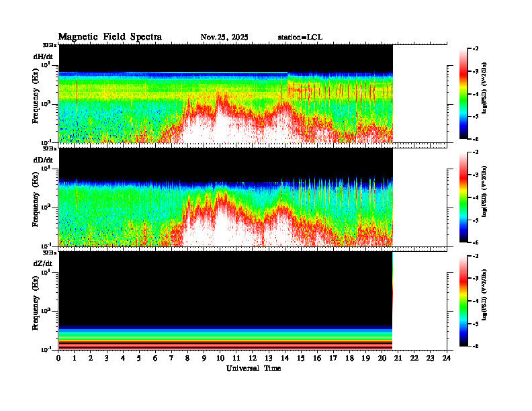Viewport: 532px width, 411px height.
Task: Click the "Magnetic Field Spectra" title
Action: [110, 37]
